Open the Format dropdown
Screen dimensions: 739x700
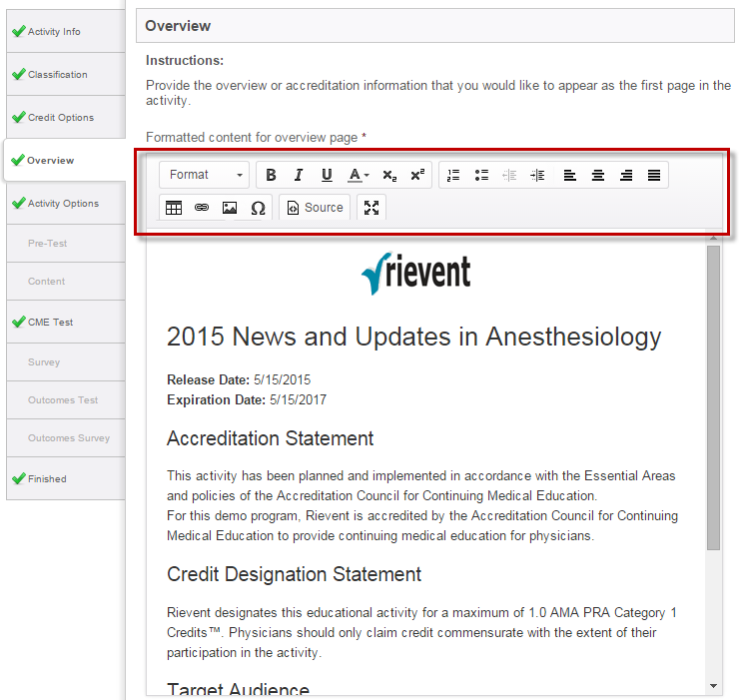point(204,175)
